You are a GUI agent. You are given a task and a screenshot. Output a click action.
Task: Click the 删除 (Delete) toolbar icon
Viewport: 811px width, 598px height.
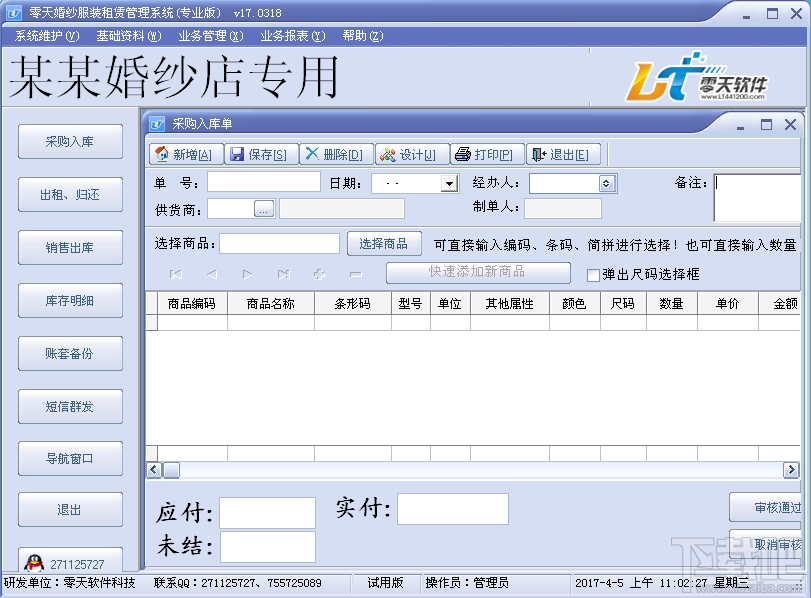coord(313,153)
